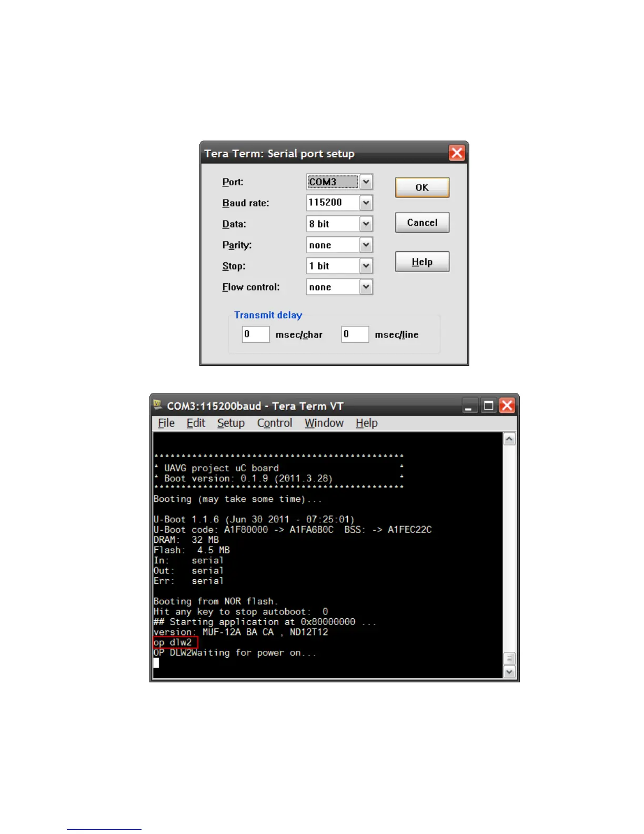This screenshot has width=644, height=834.
Task: Cancel the serial port setup dialog
Action: (422, 222)
